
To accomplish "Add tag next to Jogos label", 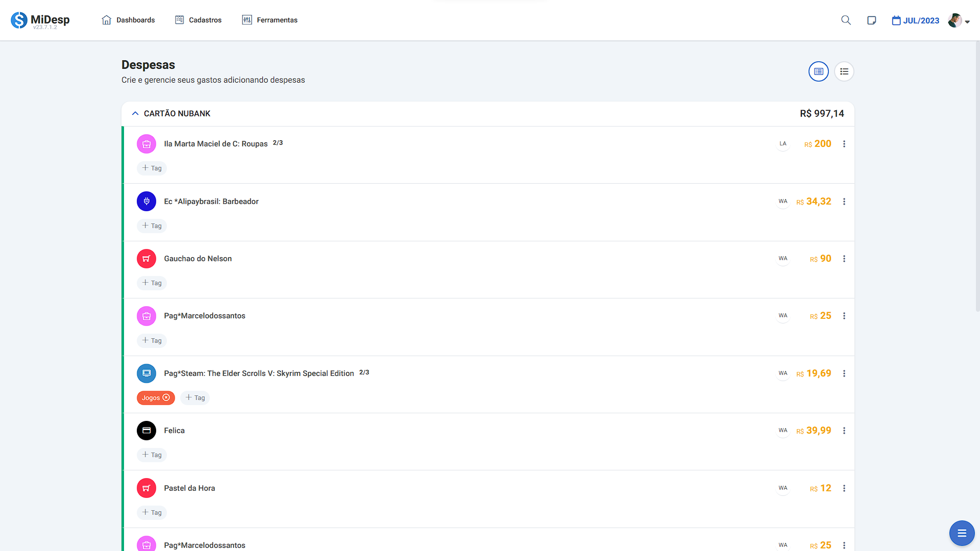I will tap(195, 398).
